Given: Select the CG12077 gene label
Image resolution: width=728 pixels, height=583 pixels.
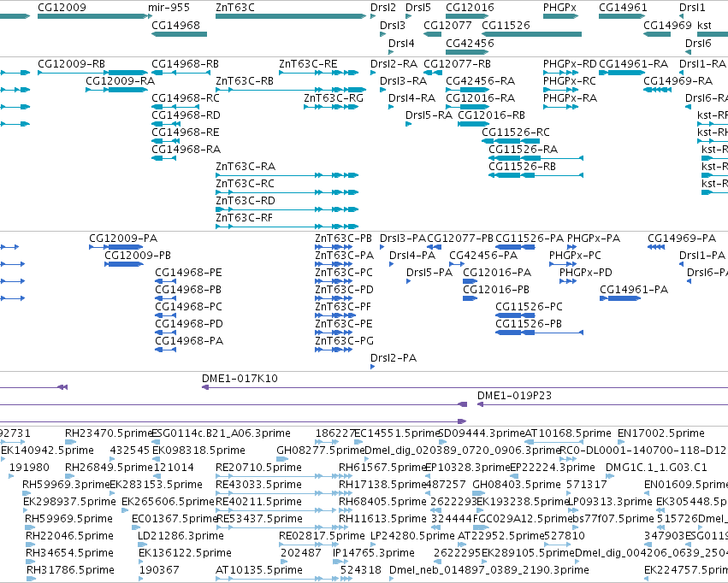Looking at the screenshot, I should 447,25.
